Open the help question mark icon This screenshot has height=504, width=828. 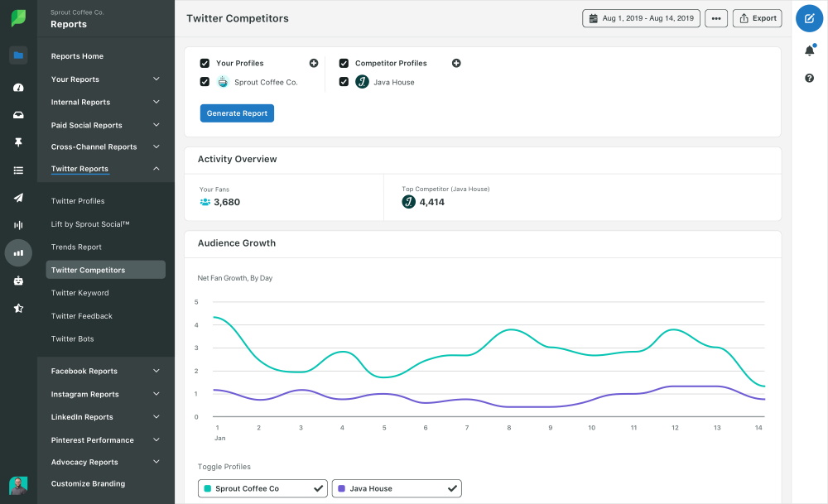pos(809,78)
